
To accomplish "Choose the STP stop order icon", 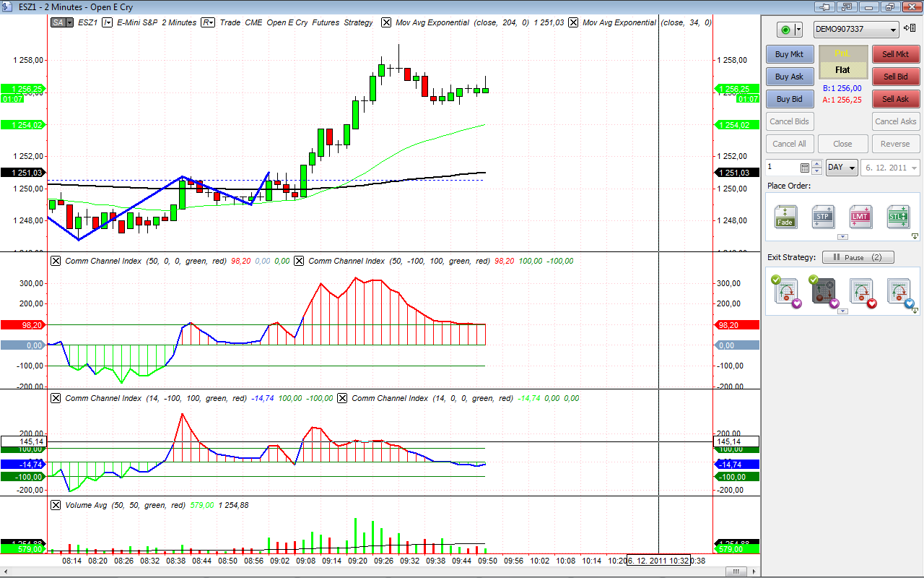I will 823,216.
